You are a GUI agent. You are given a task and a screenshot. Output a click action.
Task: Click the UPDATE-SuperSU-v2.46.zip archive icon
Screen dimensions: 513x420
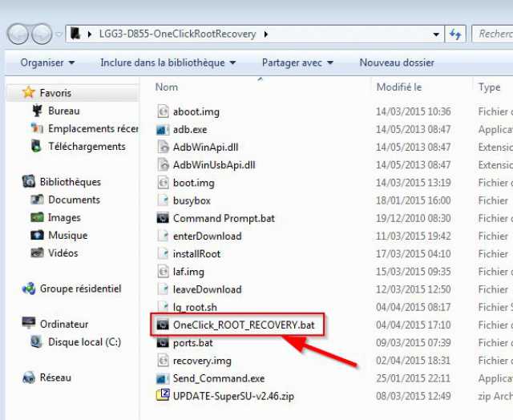163,395
